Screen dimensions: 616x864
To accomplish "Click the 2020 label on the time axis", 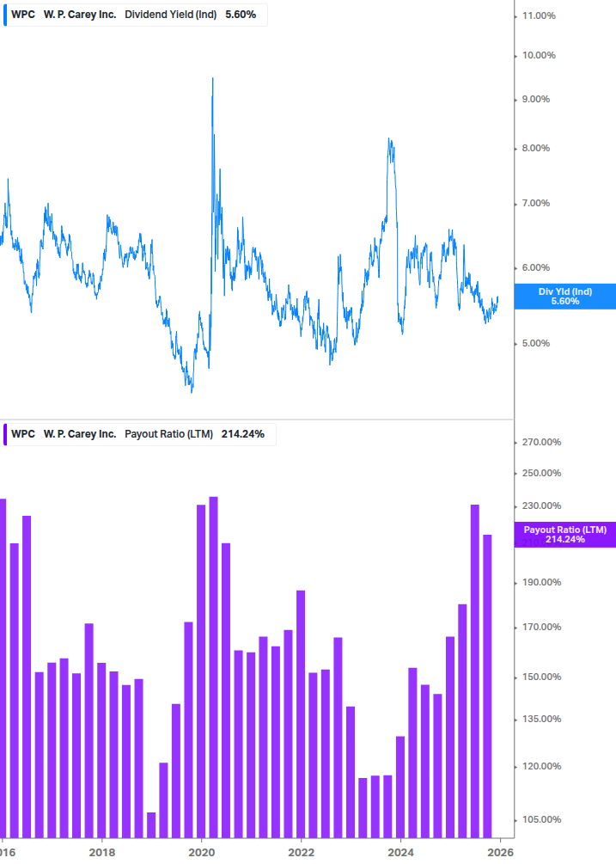I will coord(201,852).
